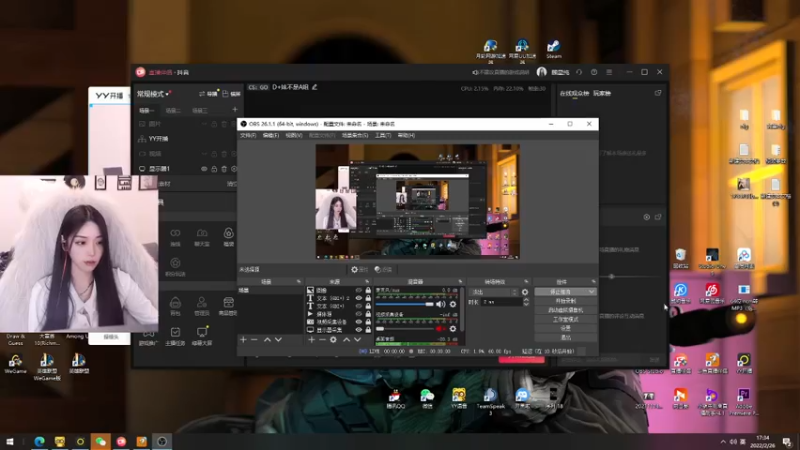The width and height of the screenshot is (800, 450).
Task: Unmute the second mixer channel red speaker
Action: tap(440, 329)
